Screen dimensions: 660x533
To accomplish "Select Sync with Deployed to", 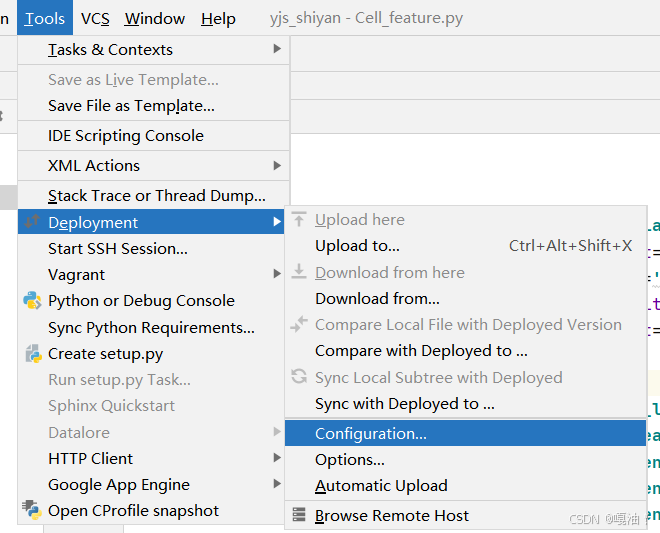I will coord(466,404).
